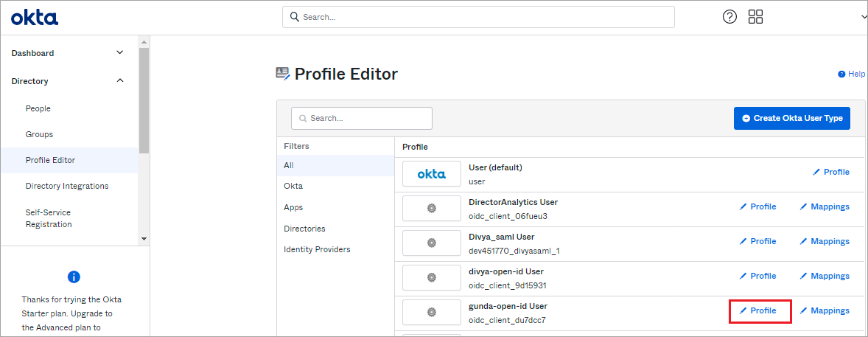Click oidc_client_9d15931 identifier text
868x337 pixels.
[508, 286]
